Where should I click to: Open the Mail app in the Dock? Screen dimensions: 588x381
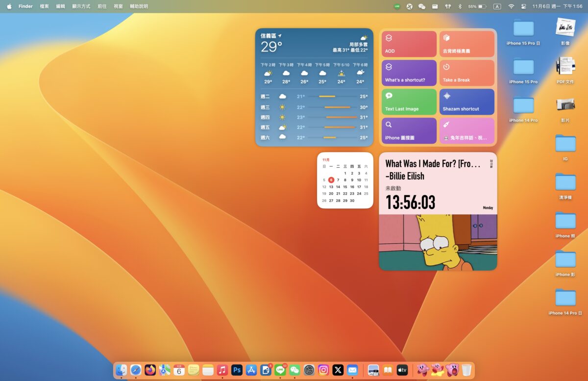(352, 370)
